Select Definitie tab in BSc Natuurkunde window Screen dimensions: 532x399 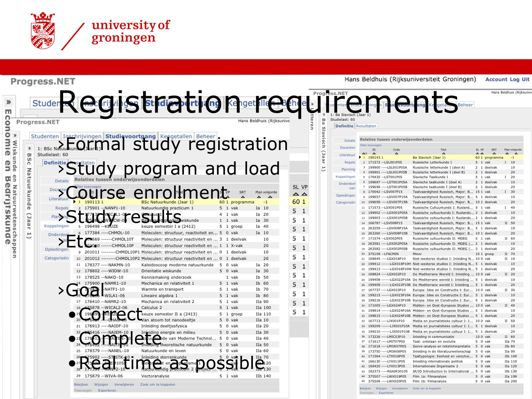tap(55, 162)
